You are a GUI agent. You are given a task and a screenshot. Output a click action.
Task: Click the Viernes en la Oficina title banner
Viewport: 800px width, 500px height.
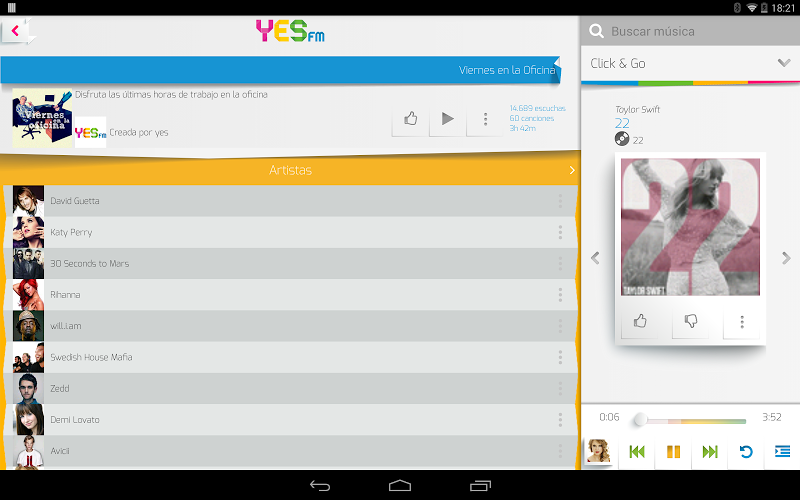point(281,70)
